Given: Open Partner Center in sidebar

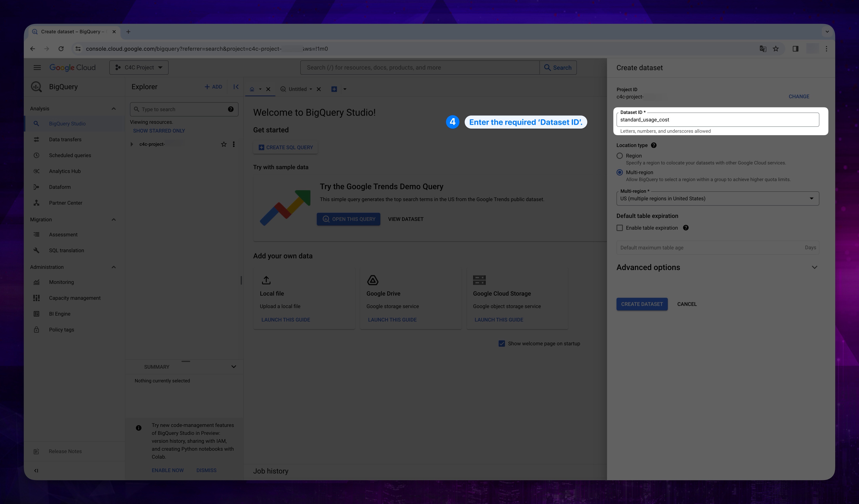Looking at the screenshot, I should pos(65,203).
